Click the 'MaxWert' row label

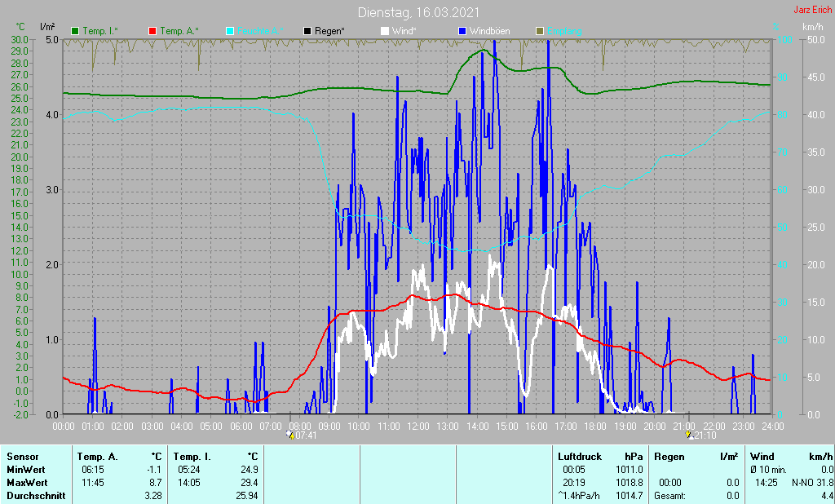[27, 483]
